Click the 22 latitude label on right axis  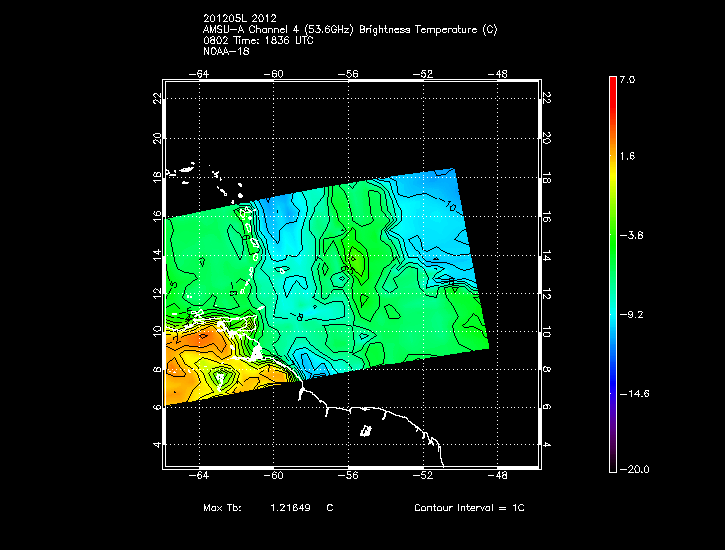[546, 98]
